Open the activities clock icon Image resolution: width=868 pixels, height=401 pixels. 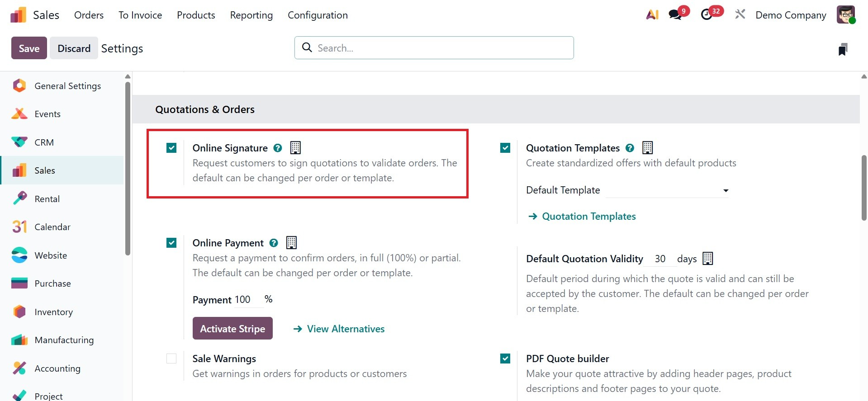[x=707, y=15]
